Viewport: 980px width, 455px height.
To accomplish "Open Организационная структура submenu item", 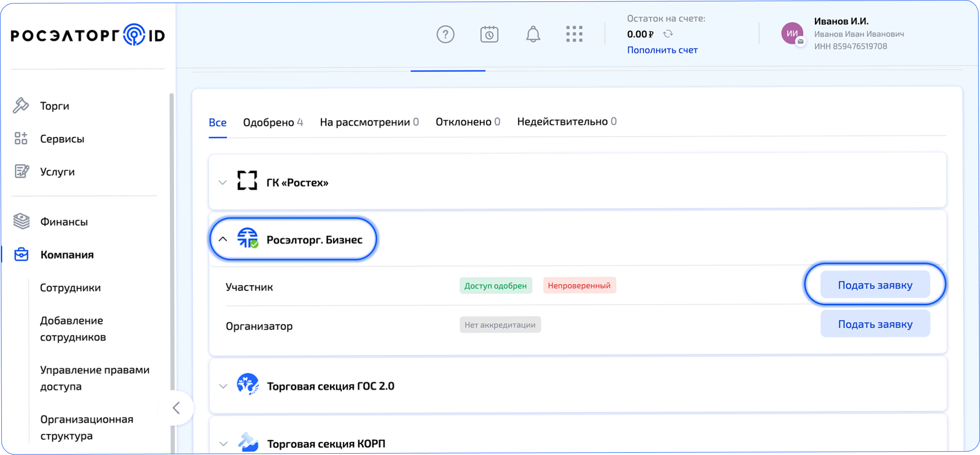I will 87,427.
